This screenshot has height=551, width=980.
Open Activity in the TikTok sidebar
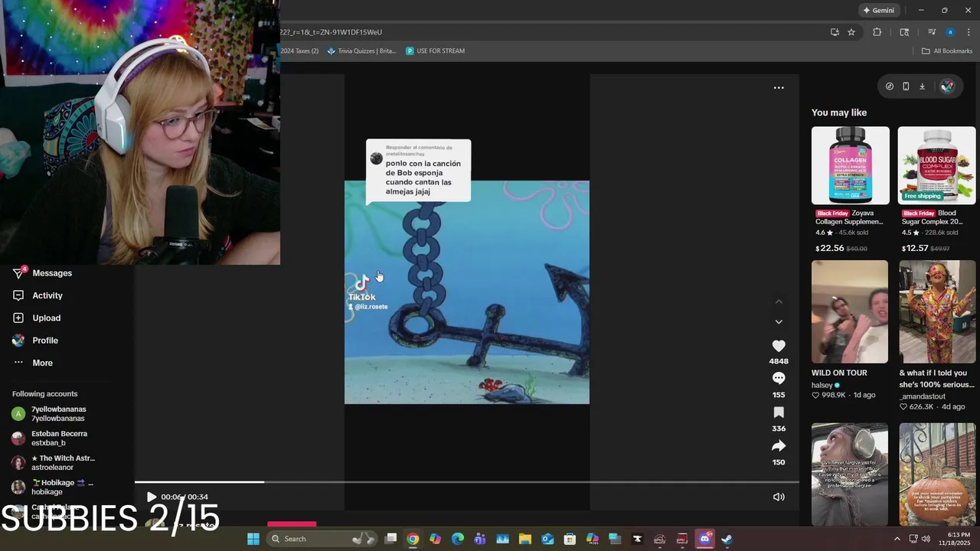(x=38, y=295)
